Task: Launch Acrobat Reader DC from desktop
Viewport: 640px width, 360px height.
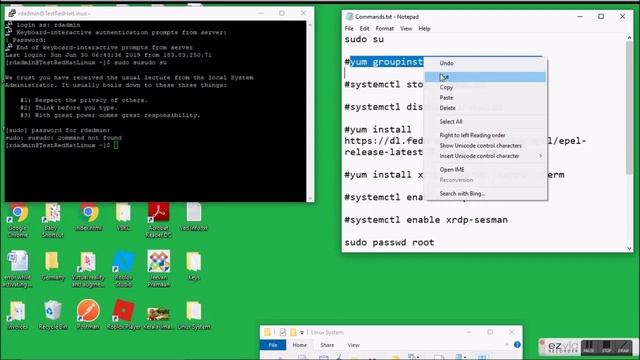Action: pyautogui.click(x=159, y=220)
